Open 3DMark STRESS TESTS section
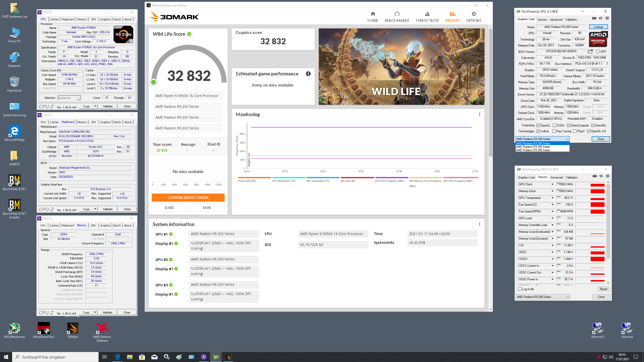The height and width of the screenshot is (362, 644). point(427,17)
